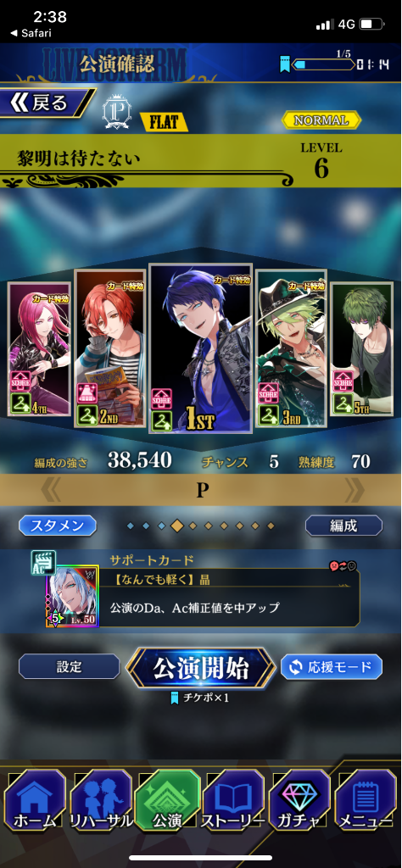This screenshot has width=402, height=868.
Task: Click the P rank emblem icon
Action: [x=117, y=113]
